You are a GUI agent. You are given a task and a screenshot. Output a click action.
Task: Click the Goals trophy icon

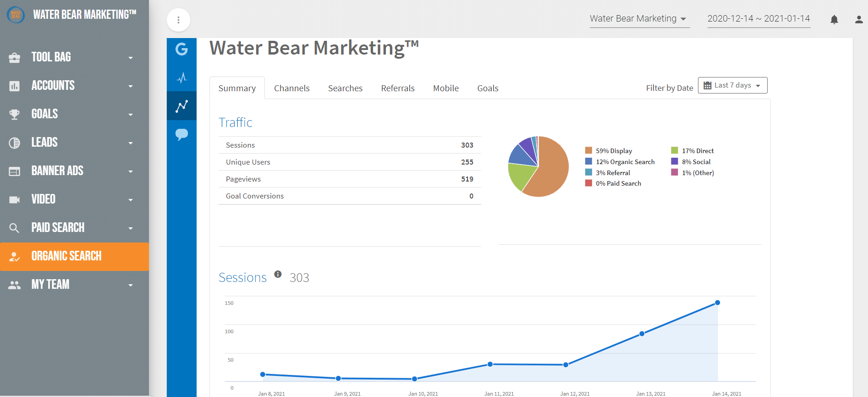coord(15,114)
